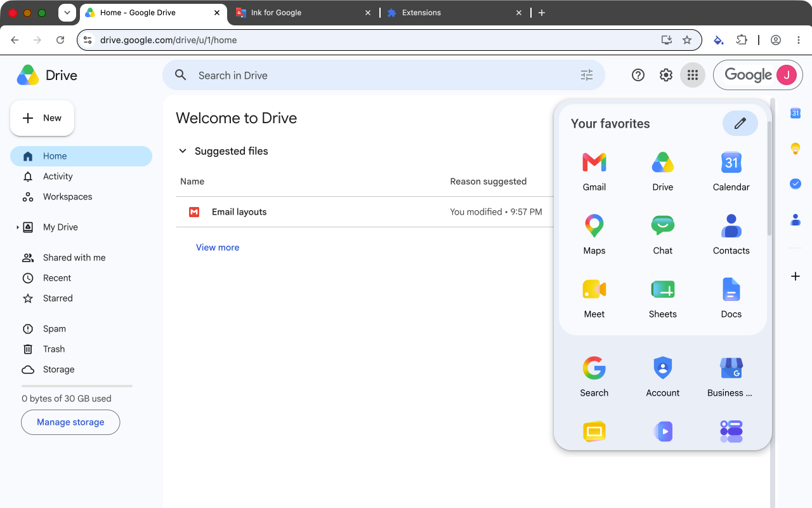This screenshot has height=508, width=812.
Task: Click the Drive logo
Action: pos(46,75)
